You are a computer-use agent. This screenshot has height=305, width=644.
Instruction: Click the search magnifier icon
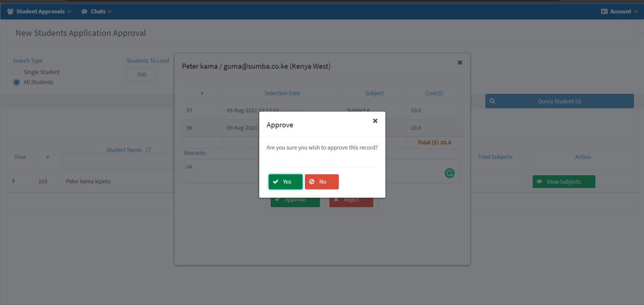pyautogui.click(x=492, y=101)
